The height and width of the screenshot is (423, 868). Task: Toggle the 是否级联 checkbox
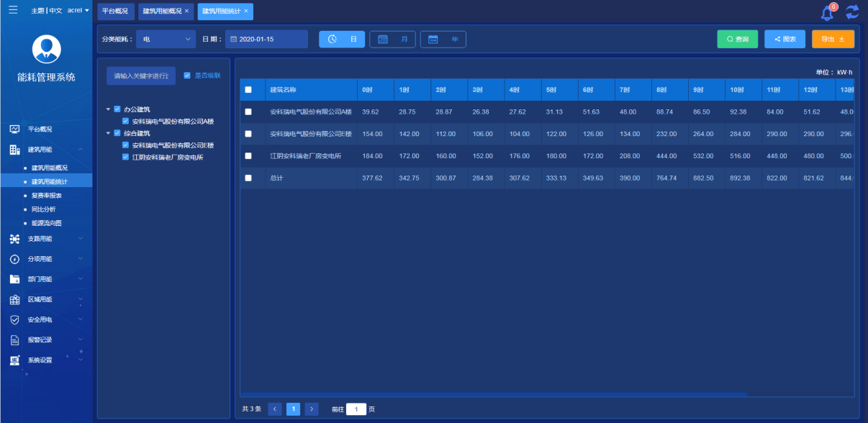(x=187, y=75)
